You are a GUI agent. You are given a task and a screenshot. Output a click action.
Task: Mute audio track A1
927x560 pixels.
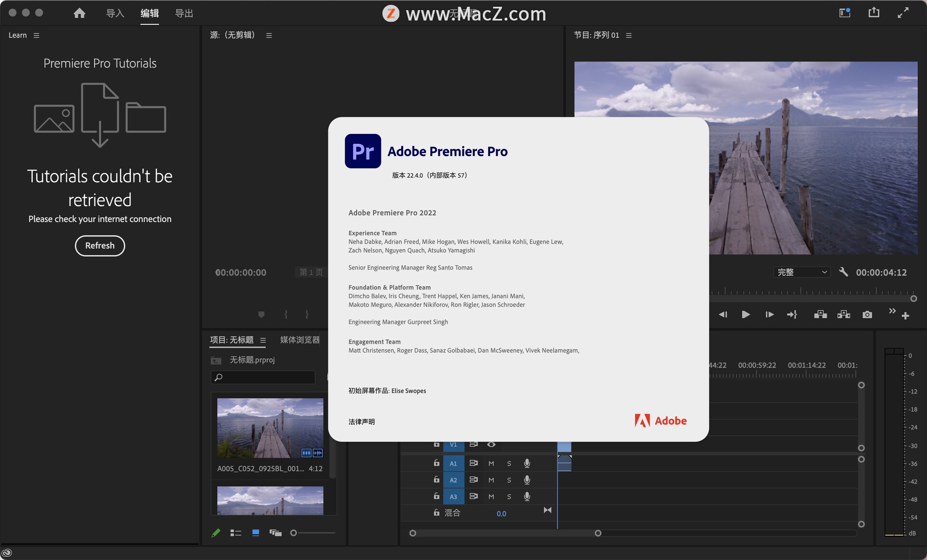click(x=490, y=462)
